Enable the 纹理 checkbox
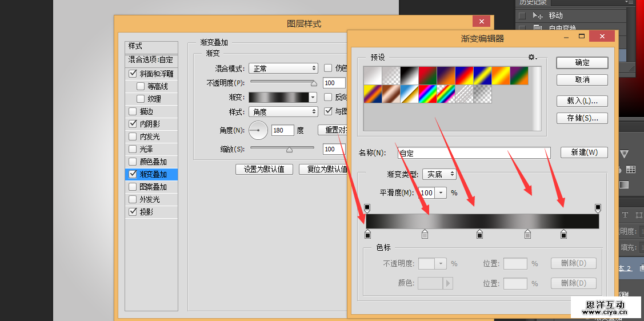 tap(141, 99)
